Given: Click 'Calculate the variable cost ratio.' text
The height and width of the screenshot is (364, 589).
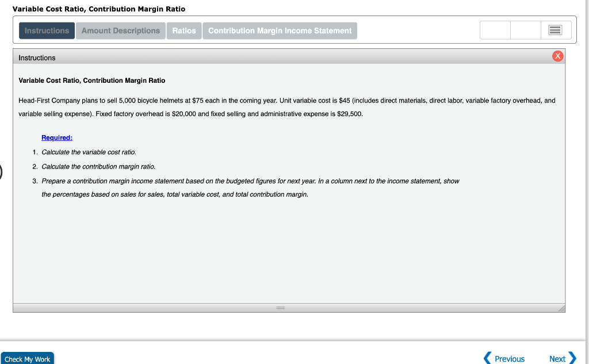Looking at the screenshot, I should point(89,152).
